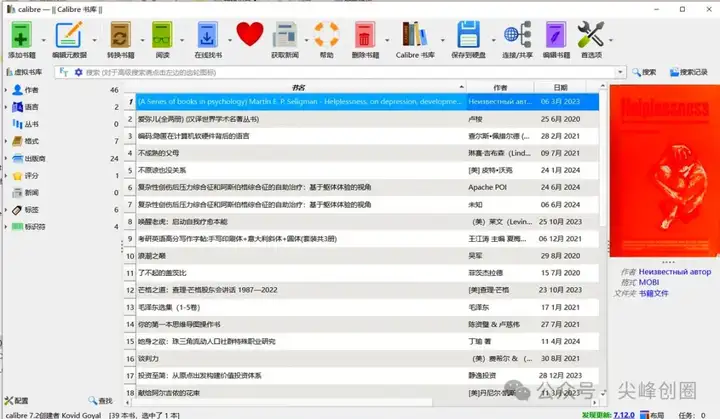This screenshot has height=419, width=720.
Task: Open the Convert books dropdown arrow
Action: (x=142, y=40)
